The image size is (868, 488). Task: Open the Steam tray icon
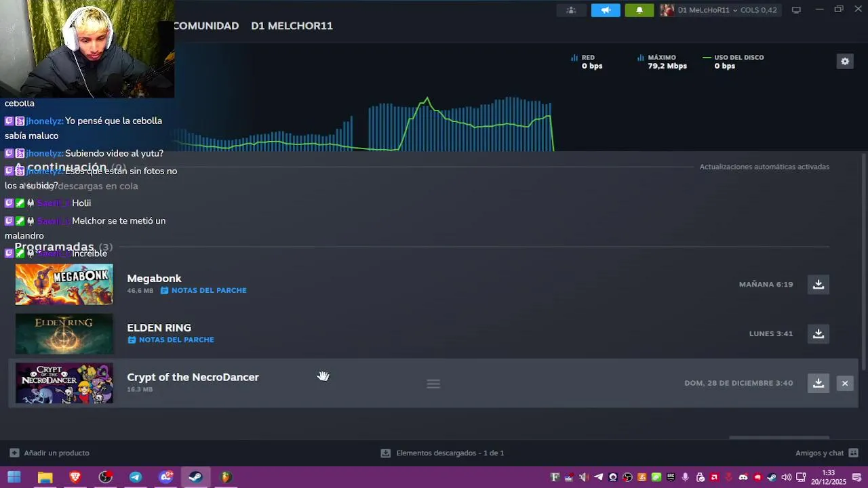pos(772,477)
